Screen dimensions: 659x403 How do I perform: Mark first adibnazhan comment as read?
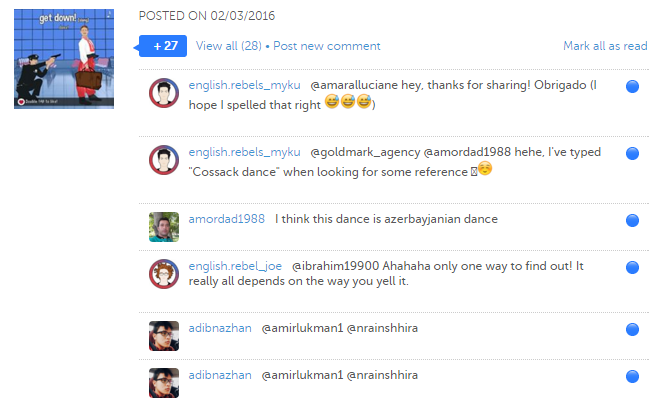pos(632,329)
